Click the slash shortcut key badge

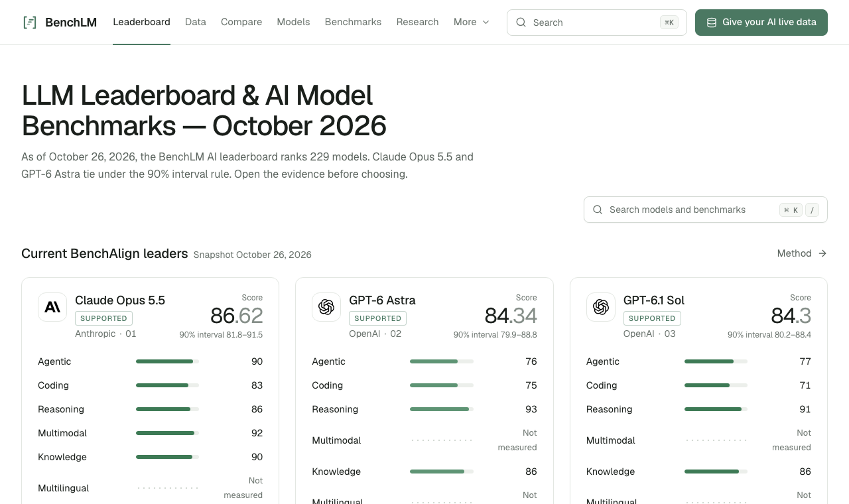(812, 210)
